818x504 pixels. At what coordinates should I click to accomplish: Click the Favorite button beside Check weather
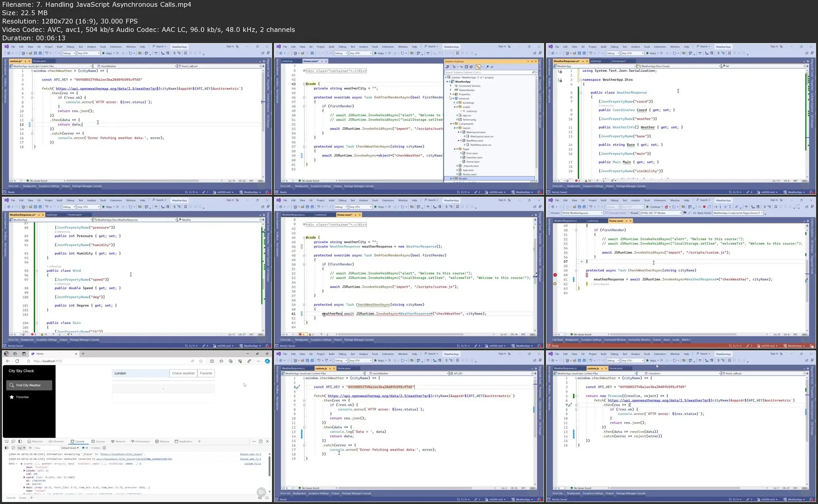206,373
